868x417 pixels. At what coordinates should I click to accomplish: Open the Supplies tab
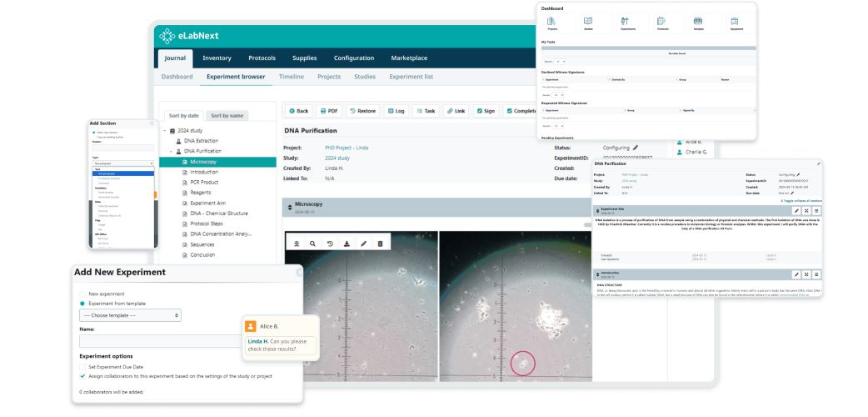point(304,58)
